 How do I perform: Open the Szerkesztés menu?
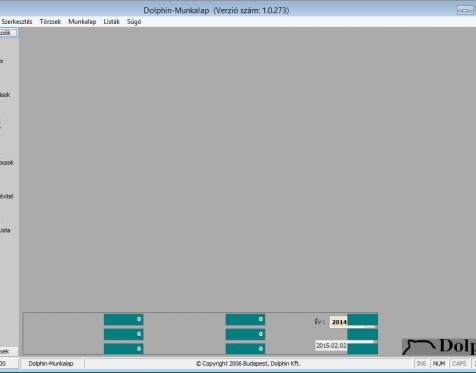click(x=17, y=22)
